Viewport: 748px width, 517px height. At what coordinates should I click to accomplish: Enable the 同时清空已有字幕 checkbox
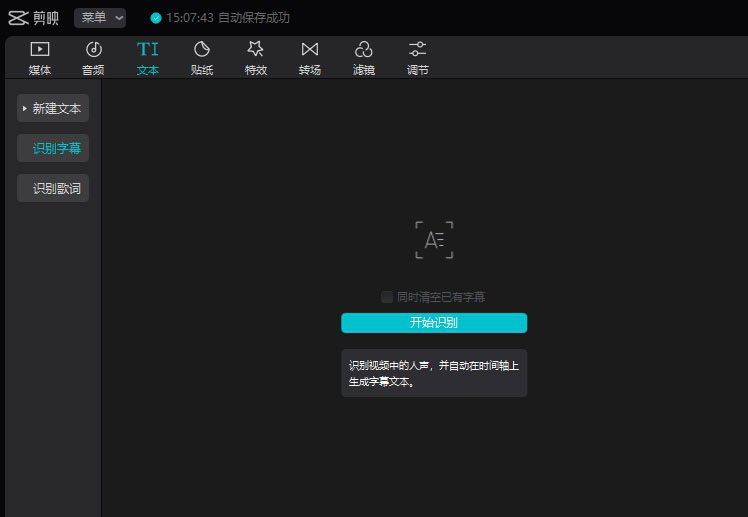click(387, 297)
